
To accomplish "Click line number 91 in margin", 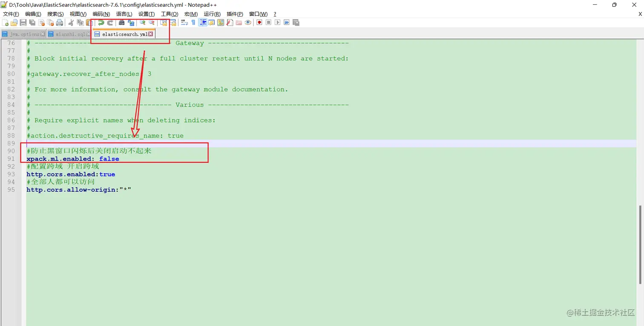I will pos(11,159).
